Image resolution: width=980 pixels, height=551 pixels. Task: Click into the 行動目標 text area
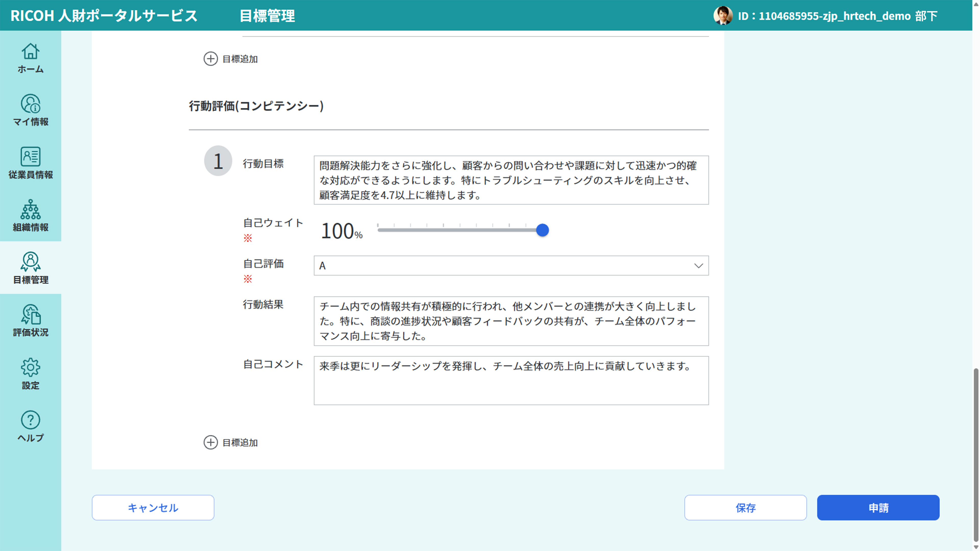(x=510, y=180)
